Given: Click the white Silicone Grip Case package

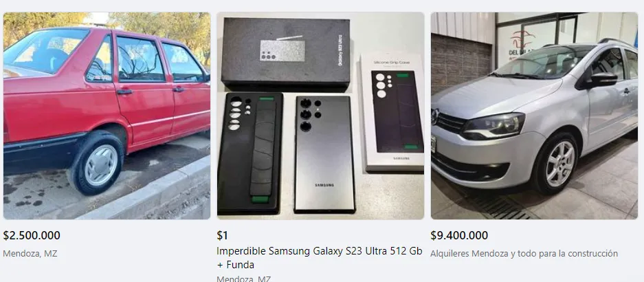Looking at the screenshot, I should (392, 112).
